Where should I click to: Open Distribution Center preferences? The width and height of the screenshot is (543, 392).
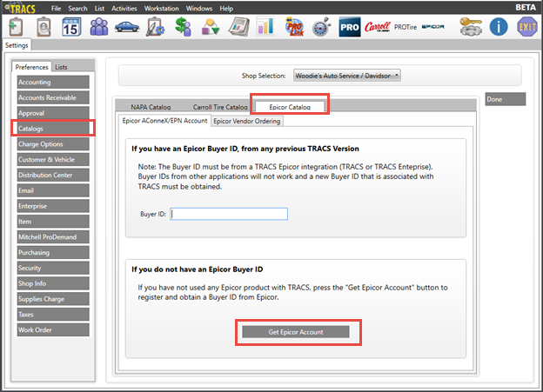point(53,175)
